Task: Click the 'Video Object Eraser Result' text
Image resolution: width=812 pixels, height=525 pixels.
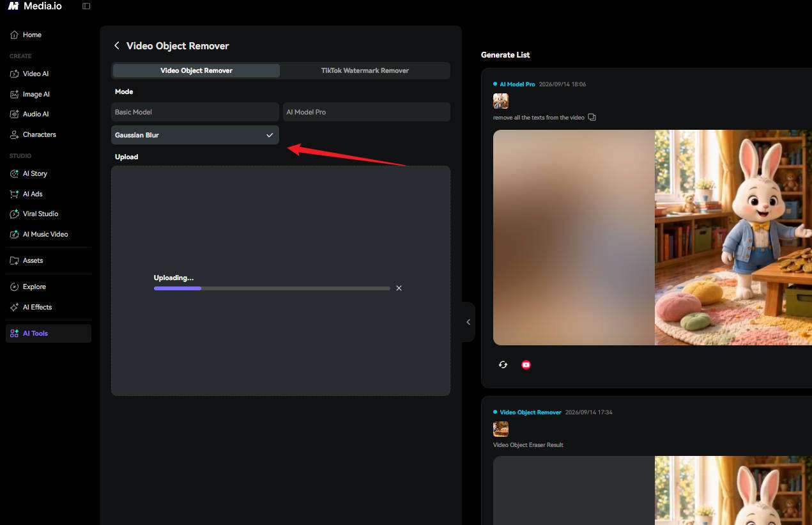Action: (528, 445)
